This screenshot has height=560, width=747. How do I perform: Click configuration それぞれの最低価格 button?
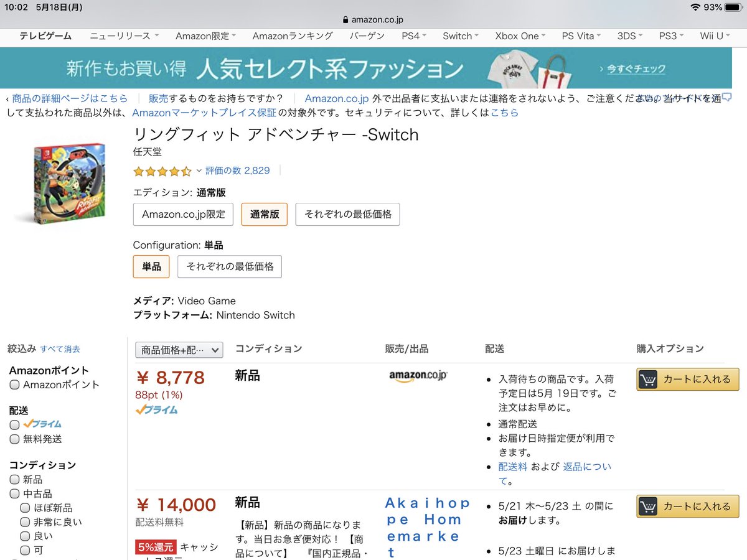coord(230,266)
